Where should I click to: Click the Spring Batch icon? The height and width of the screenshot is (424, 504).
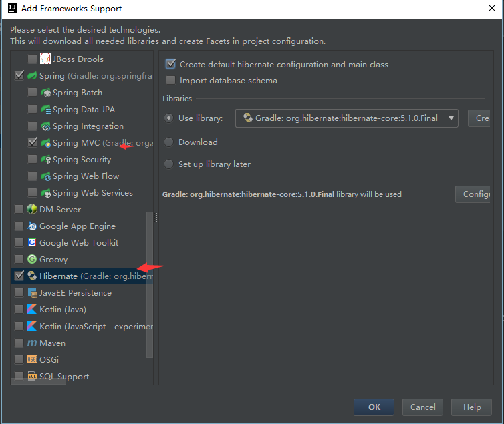45,93
